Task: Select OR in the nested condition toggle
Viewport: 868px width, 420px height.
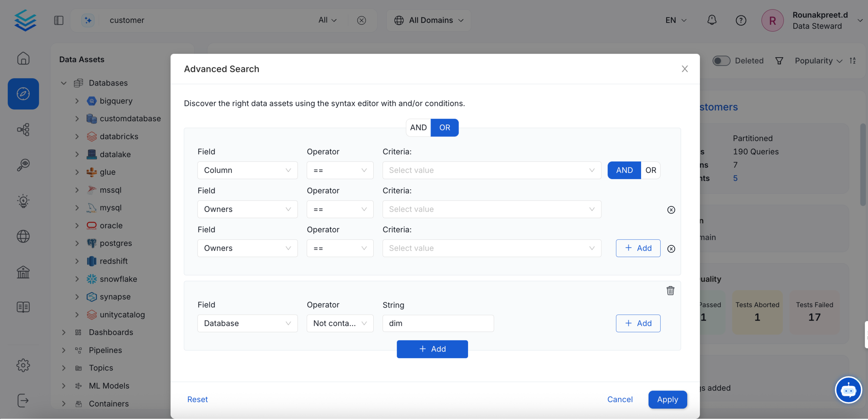Action: [651, 170]
